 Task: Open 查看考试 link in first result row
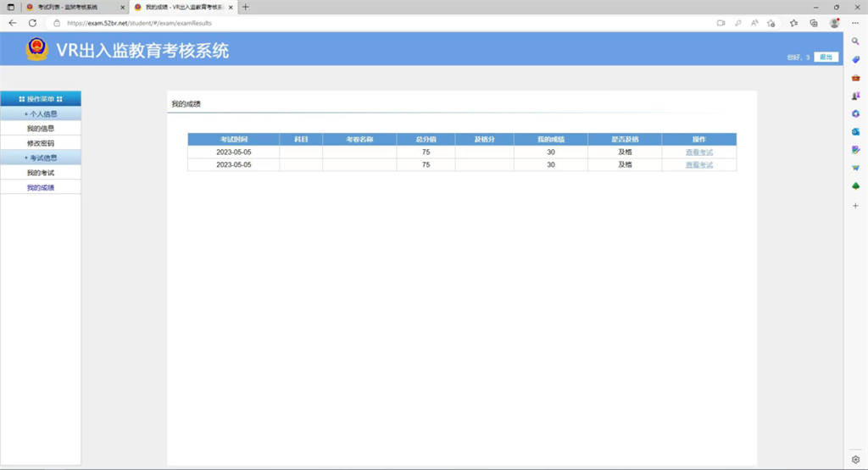[698, 152]
